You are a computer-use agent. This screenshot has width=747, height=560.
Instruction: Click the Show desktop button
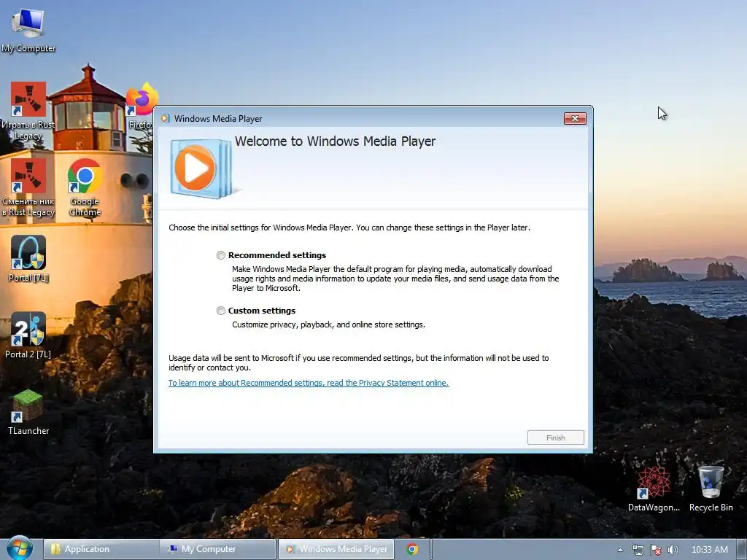(742, 549)
